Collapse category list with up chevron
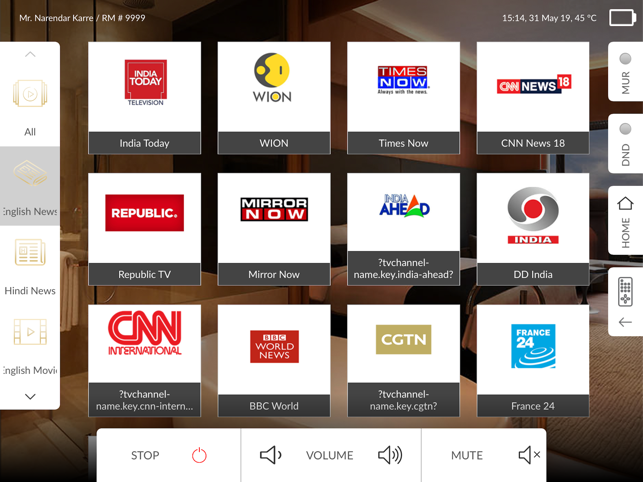Image resolution: width=643 pixels, height=482 pixels. click(x=30, y=54)
